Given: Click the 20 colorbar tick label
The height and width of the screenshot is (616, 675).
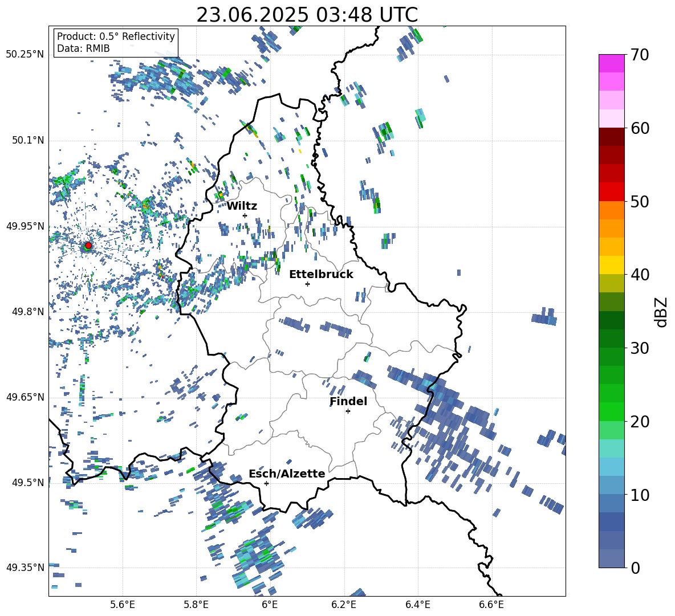Looking at the screenshot, I should tap(640, 422).
